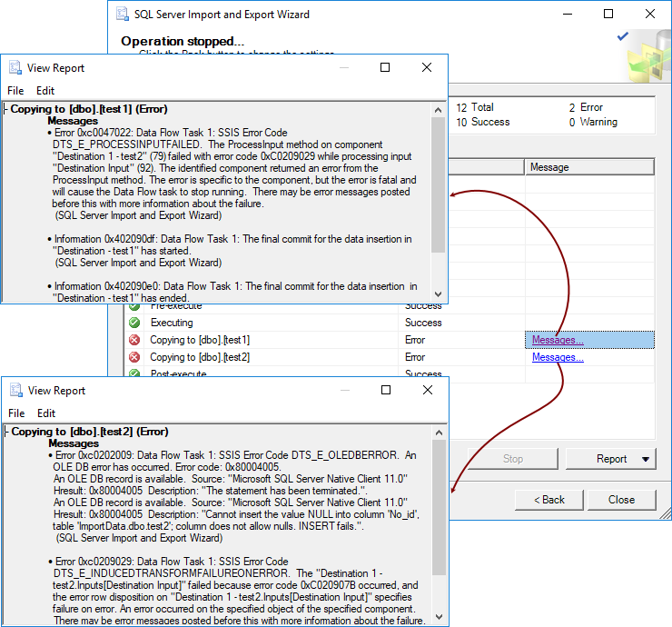This screenshot has height=627, width=672.
Task: Click 'Error 0xc0209029' message in bottom report
Action: point(236,591)
